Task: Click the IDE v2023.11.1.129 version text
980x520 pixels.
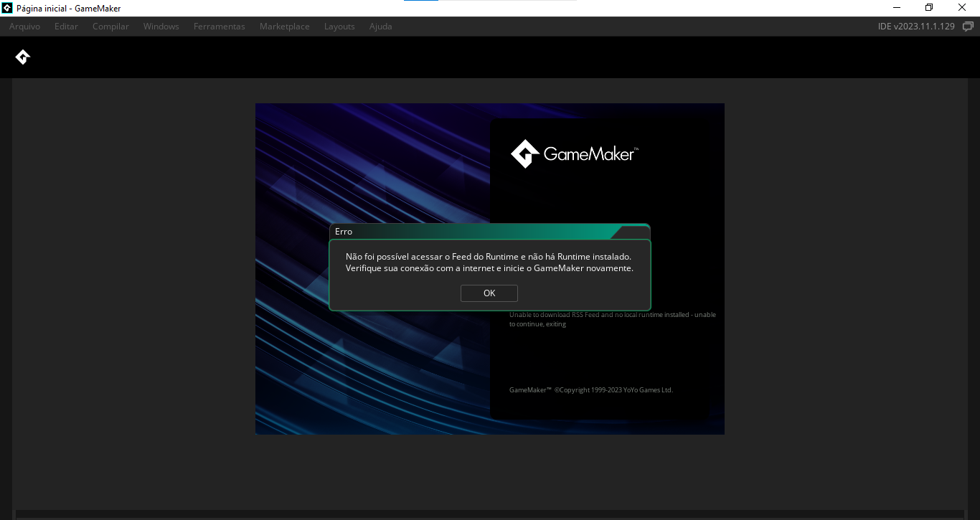Action: point(916,27)
